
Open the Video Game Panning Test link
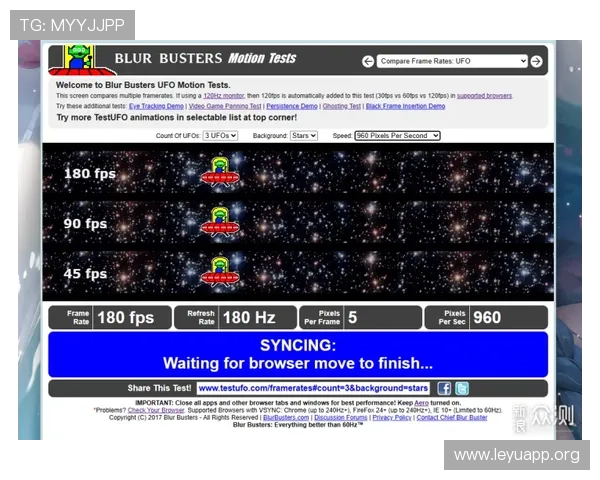225,106
